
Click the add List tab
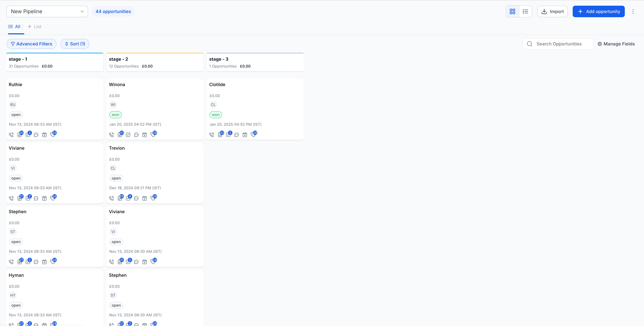(35, 27)
